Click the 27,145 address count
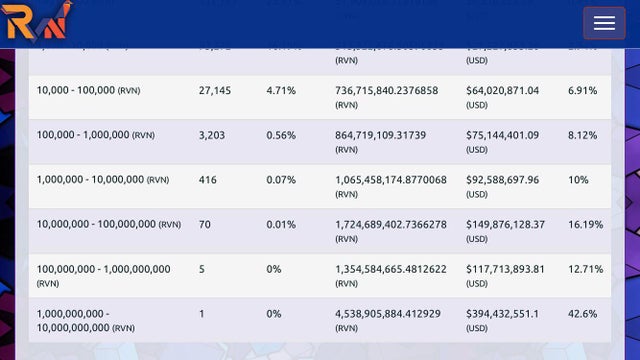Image resolution: width=640 pixels, height=360 pixels. click(215, 90)
